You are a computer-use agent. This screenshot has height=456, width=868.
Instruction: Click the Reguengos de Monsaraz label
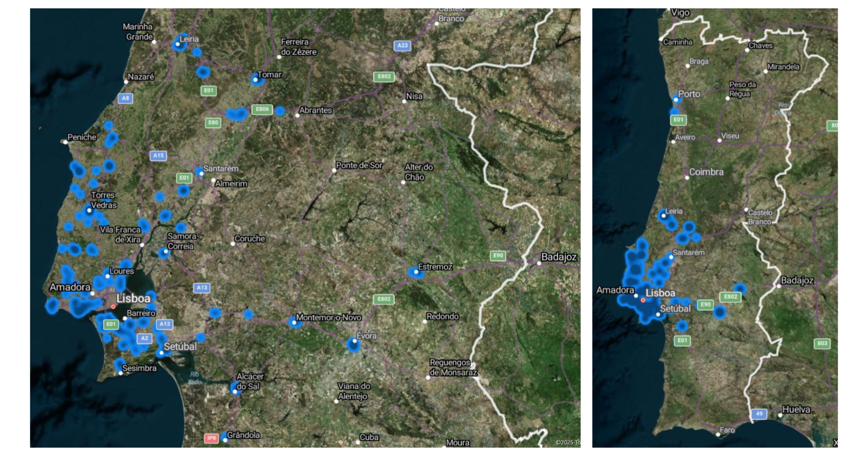pos(453,367)
